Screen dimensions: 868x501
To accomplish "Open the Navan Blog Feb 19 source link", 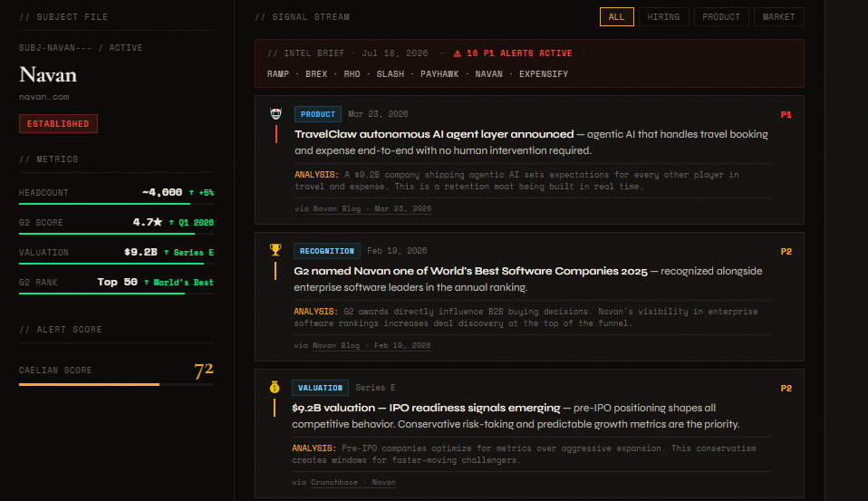I will point(371,345).
